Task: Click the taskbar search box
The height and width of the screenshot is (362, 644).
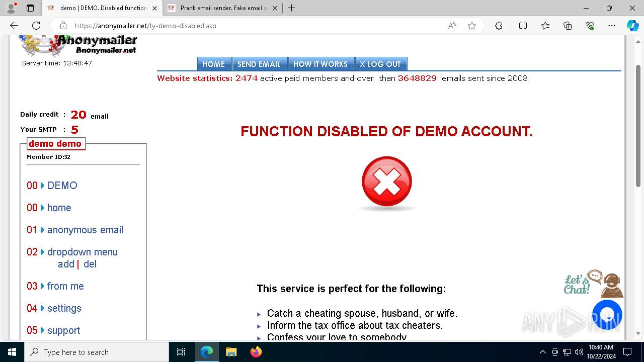Action: click(x=97, y=352)
